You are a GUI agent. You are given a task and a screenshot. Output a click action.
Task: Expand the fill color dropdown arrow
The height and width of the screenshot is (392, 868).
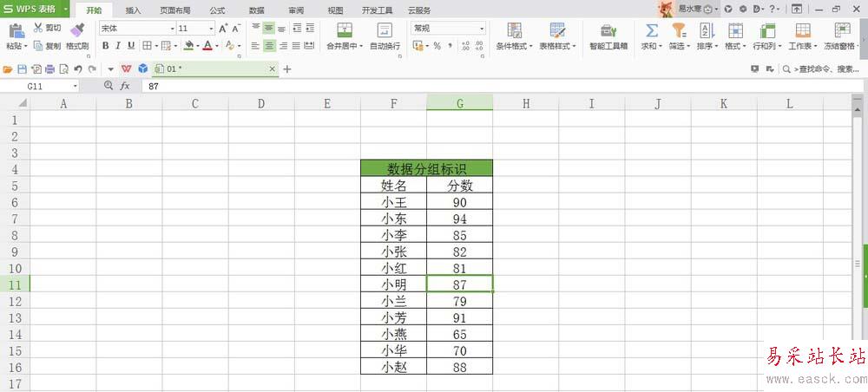pyautogui.click(x=198, y=47)
